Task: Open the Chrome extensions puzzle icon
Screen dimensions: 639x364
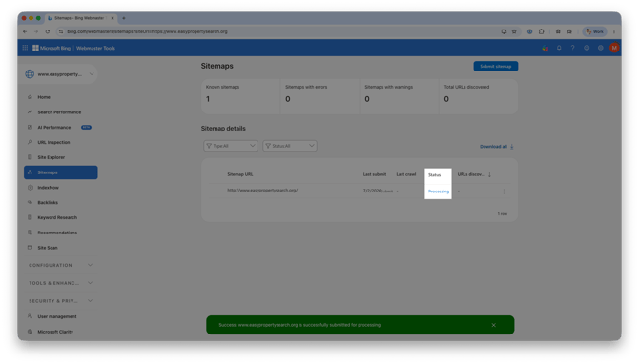Action: (x=541, y=31)
